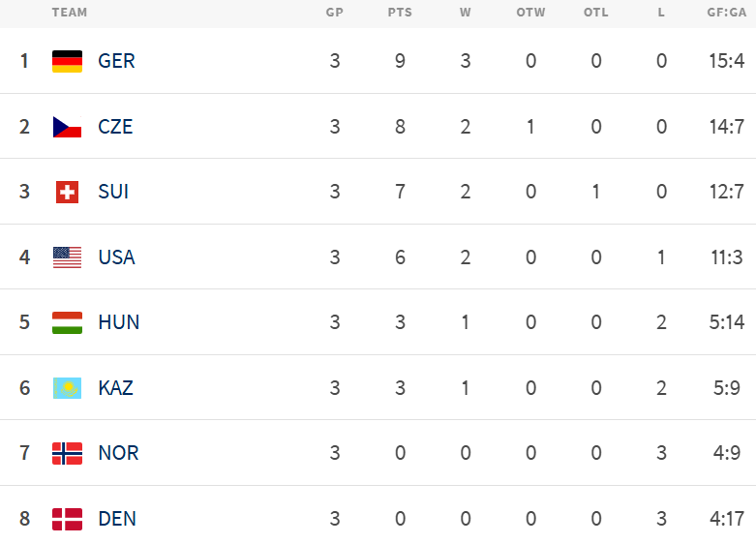Click the Denmark flag icon
Image resolution: width=756 pixels, height=544 pixels.
coord(67,519)
